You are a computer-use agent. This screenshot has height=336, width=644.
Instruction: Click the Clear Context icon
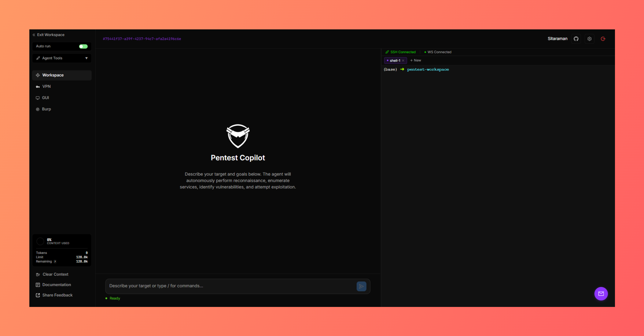click(38, 274)
